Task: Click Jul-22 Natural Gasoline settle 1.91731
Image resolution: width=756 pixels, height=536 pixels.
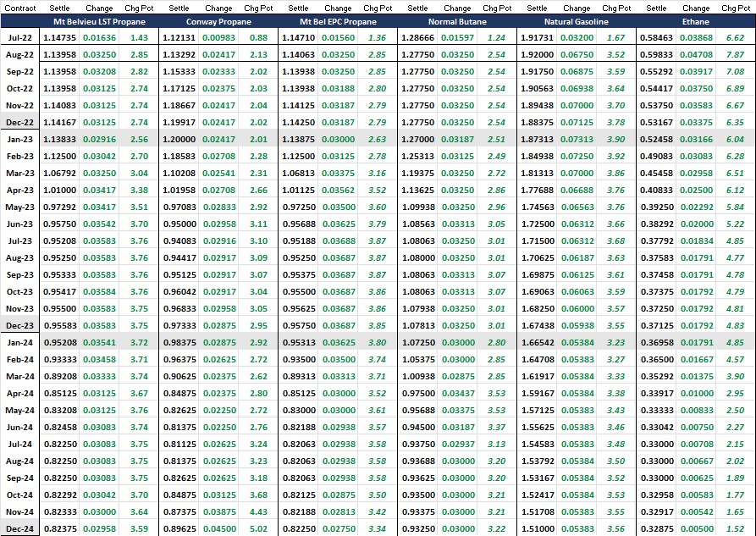Action: (x=537, y=37)
